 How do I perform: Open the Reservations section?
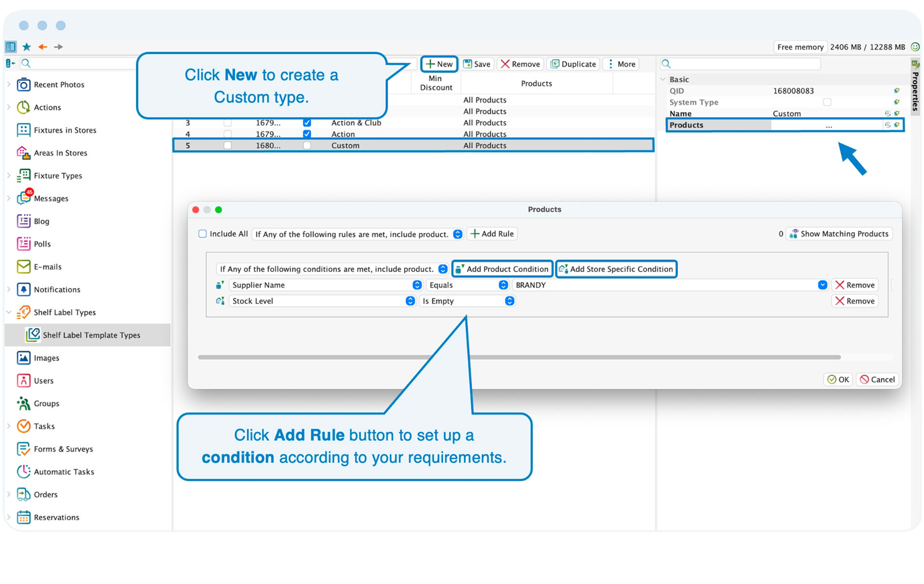[x=56, y=517]
